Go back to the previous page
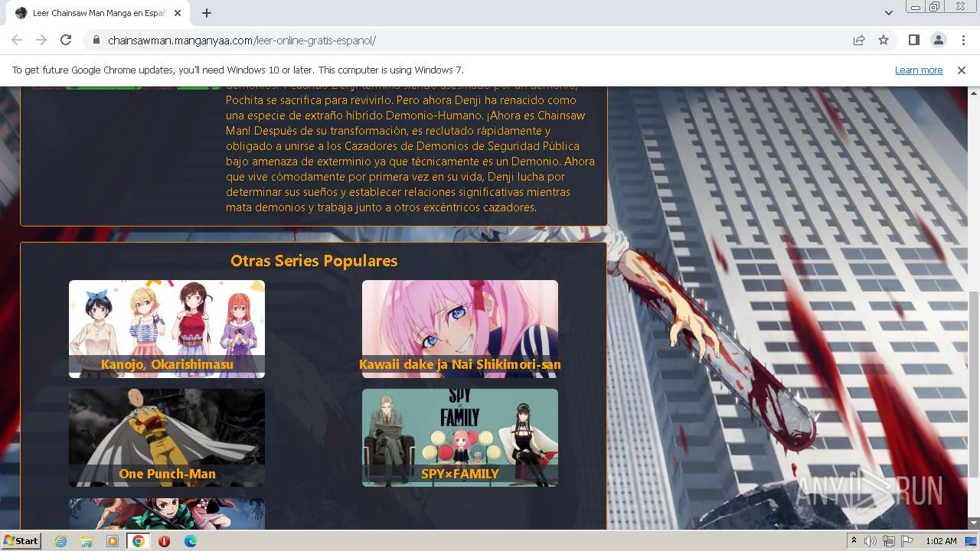The height and width of the screenshot is (551, 980). click(17, 40)
